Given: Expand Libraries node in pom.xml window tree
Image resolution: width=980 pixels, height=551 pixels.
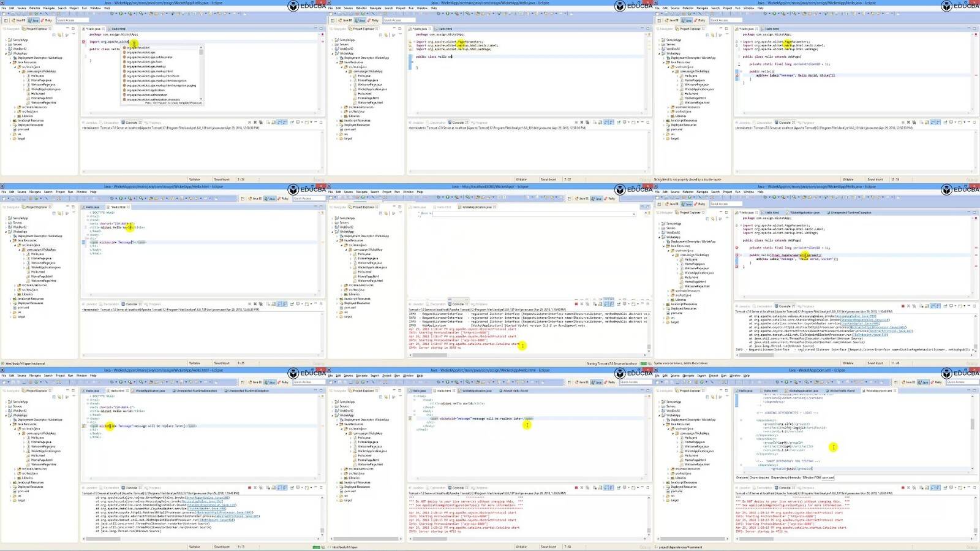Looking at the screenshot, I should click(668, 478).
